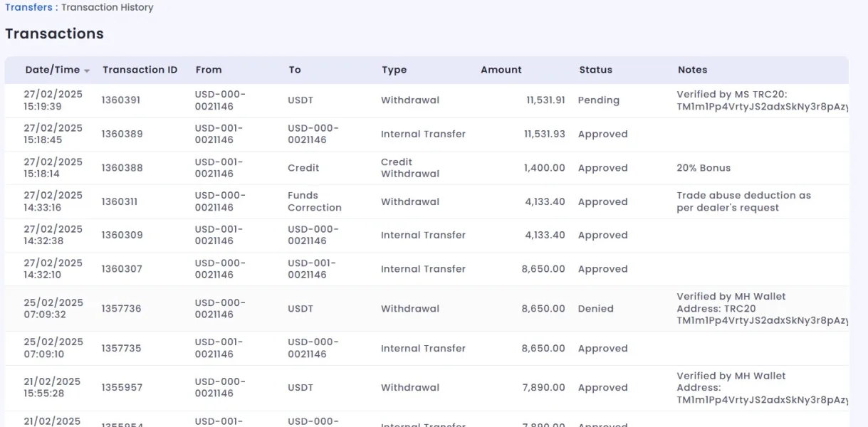Click the To column header

[295, 70]
